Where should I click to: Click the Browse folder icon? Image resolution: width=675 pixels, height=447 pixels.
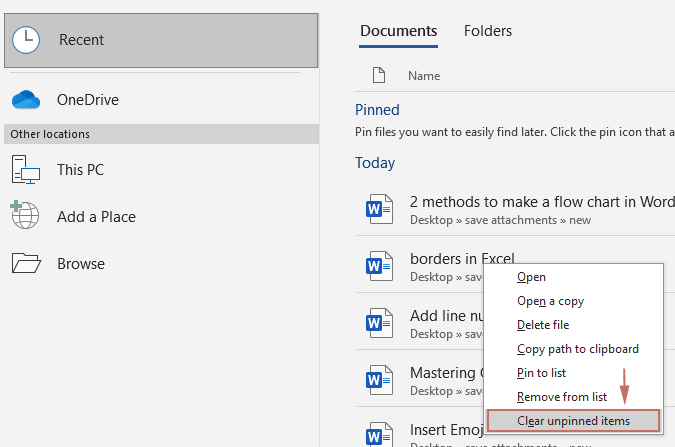tap(26, 263)
